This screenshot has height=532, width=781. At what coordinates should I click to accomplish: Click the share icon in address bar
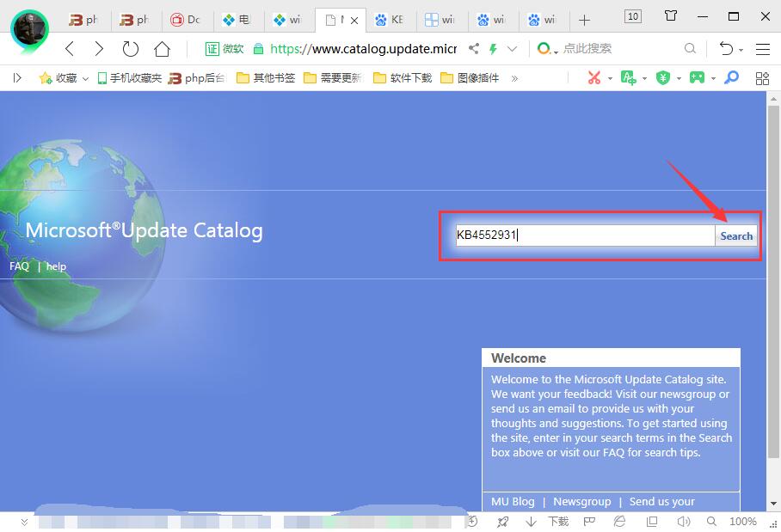point(474,49)
